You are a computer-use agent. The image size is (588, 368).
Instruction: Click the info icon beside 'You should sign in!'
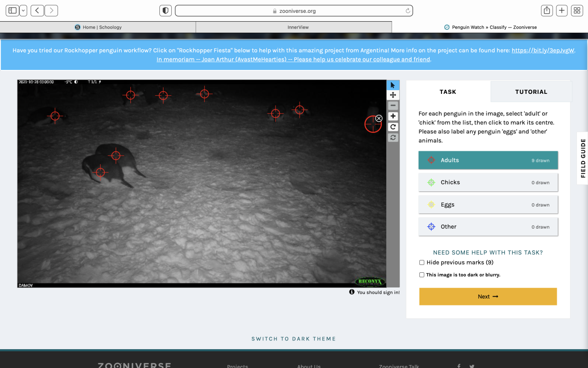click(352, 292)
